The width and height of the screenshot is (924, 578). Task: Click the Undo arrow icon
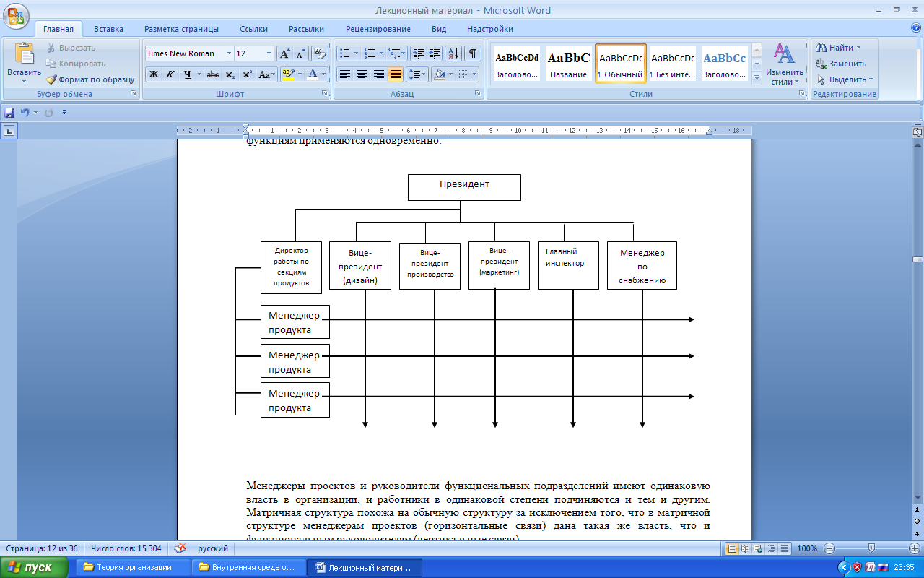25,113
